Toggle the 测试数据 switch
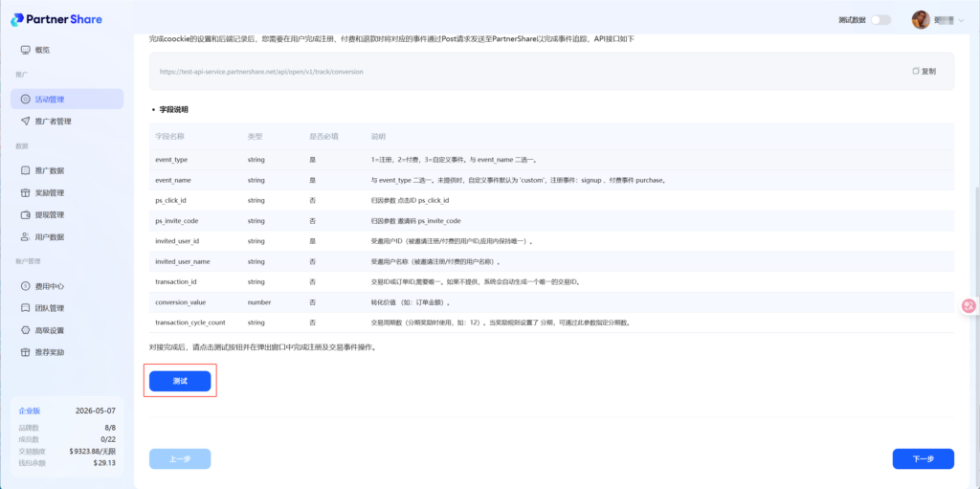980x489 pixels. (x=880, y=19)
